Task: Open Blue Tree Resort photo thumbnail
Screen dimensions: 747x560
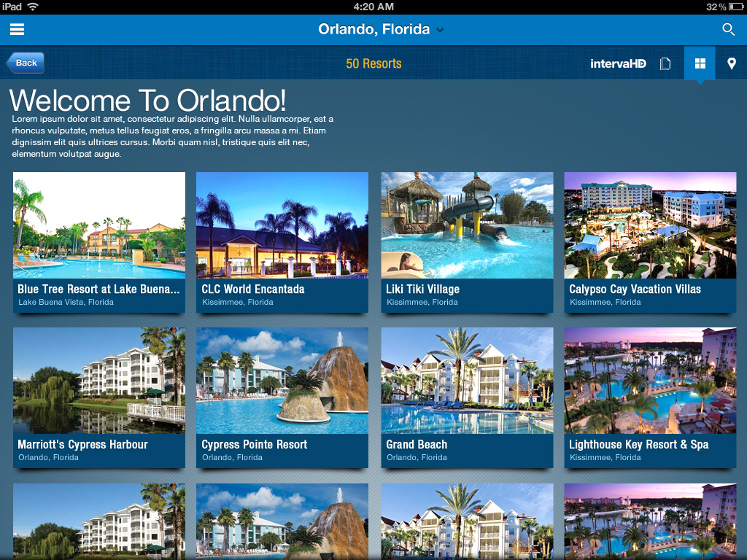Action: (99, 225)
